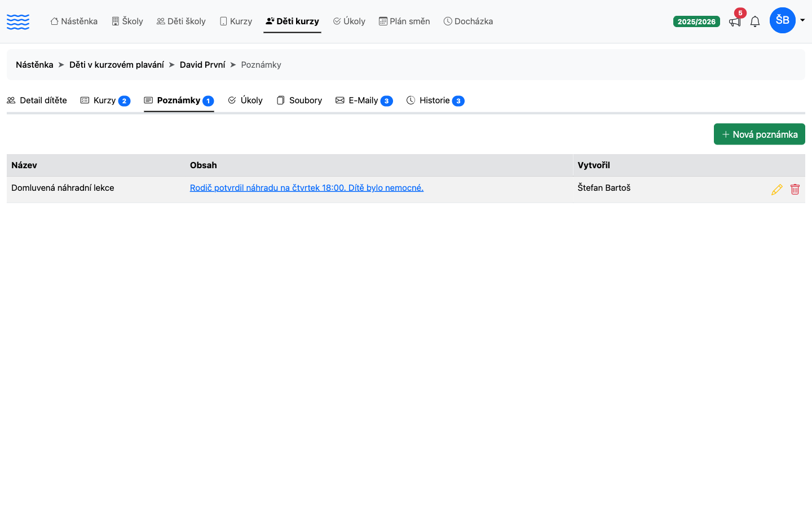Delete the note with trash icon
This screenshot has height=508, width=812.
(795, 190)
